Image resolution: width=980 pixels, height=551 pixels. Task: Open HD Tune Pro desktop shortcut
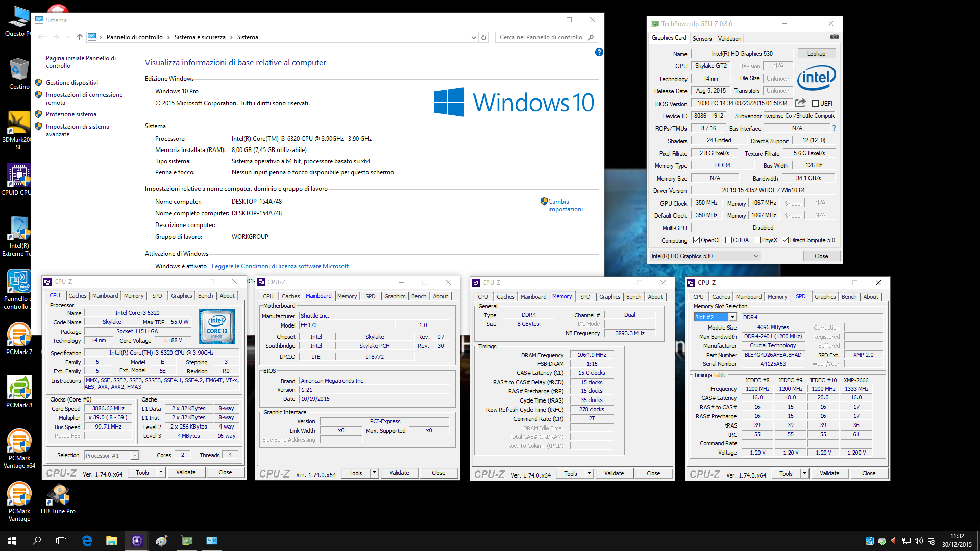(x=58, y=498)
